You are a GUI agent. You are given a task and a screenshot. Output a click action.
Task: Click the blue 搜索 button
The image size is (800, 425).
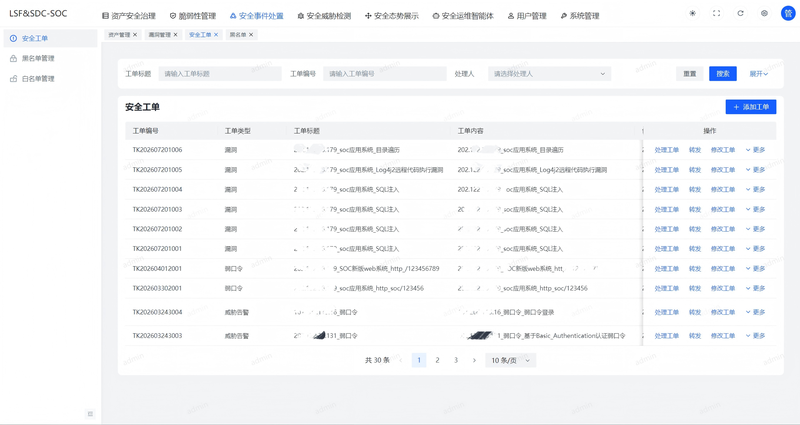pos(723,73)
